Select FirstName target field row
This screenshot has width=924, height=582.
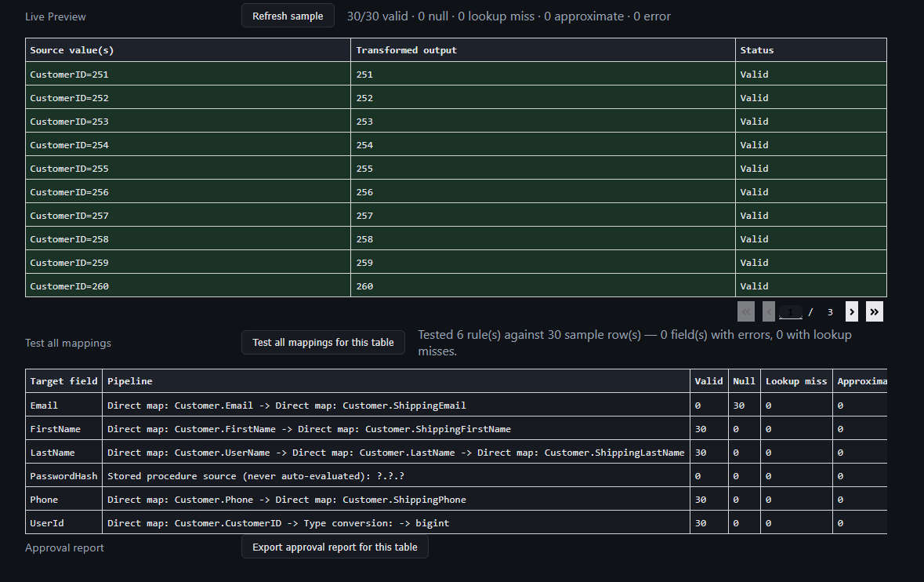point(456,429)
